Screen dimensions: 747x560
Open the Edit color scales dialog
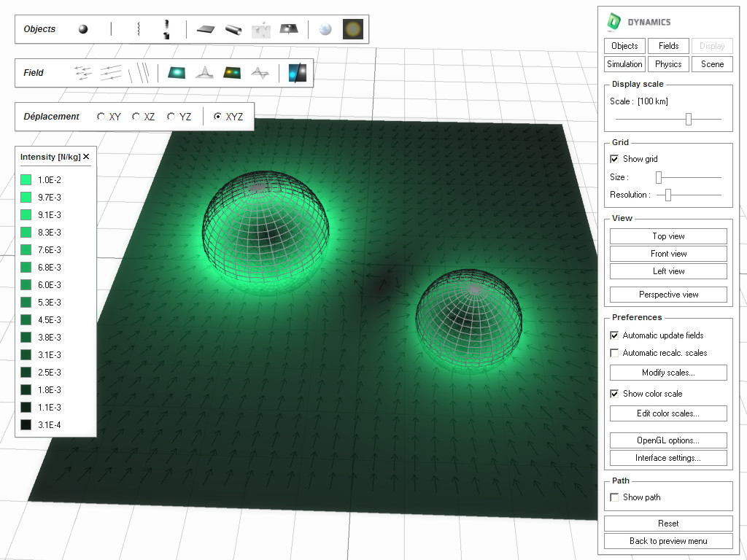pyautogui.click(x=667, y=413)
